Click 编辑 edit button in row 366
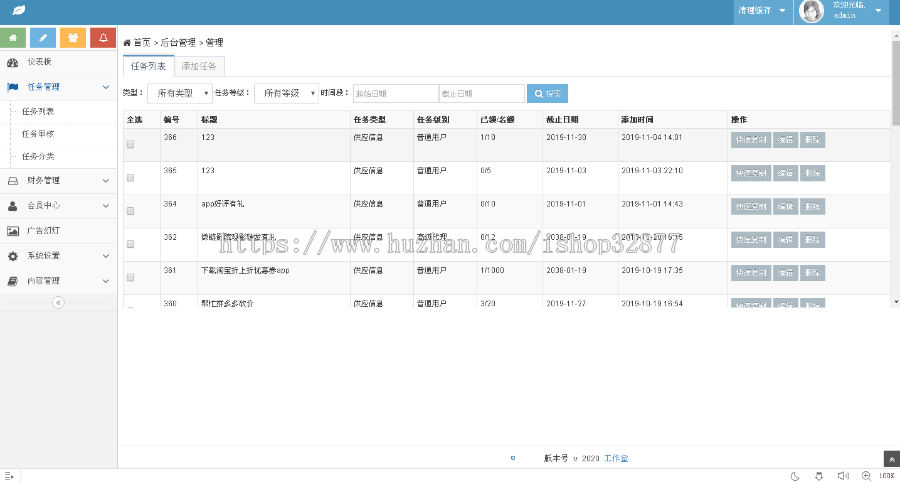The image size is (900, 482). coord(785,140)
